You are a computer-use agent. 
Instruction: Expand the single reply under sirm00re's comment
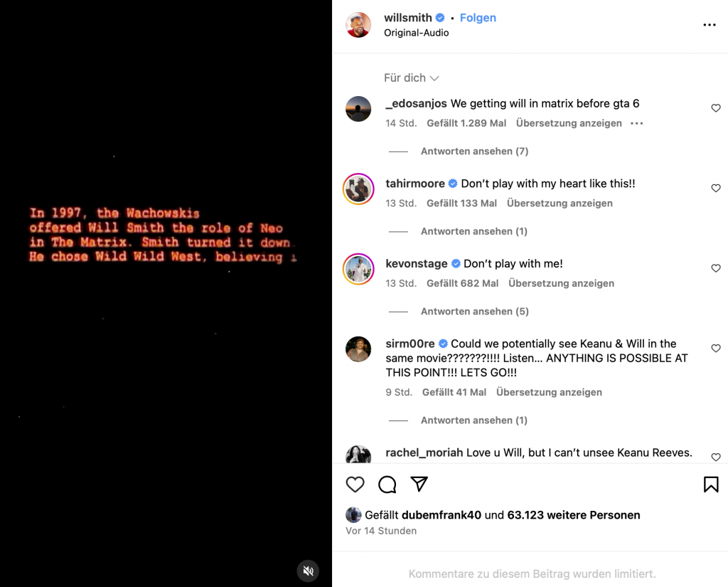coord(474,420)
